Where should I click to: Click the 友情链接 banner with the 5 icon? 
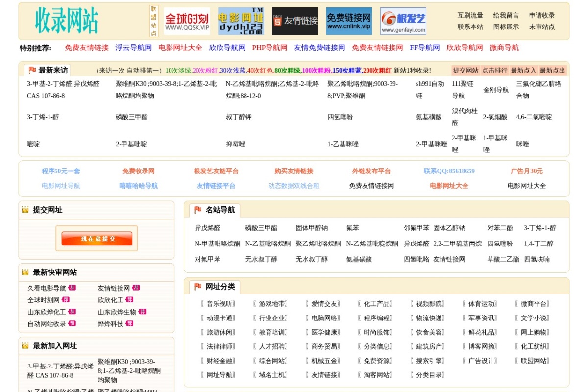295,21
